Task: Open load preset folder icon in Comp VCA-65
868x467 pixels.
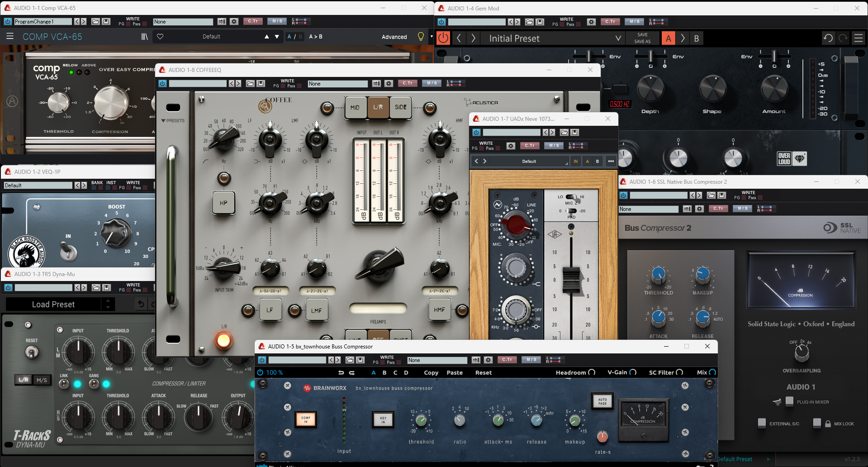Action: (95, 21)
